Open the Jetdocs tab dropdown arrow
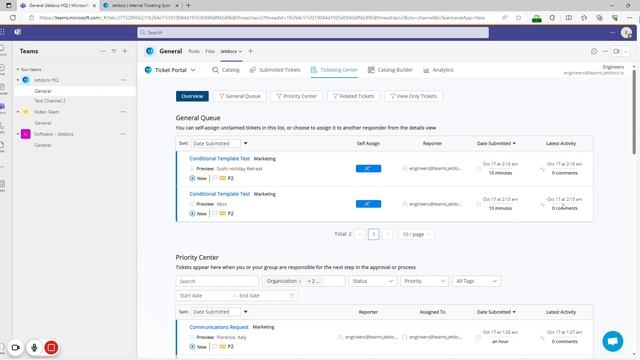Viewport: 640px width, 360px height. (x=240, y=51)
